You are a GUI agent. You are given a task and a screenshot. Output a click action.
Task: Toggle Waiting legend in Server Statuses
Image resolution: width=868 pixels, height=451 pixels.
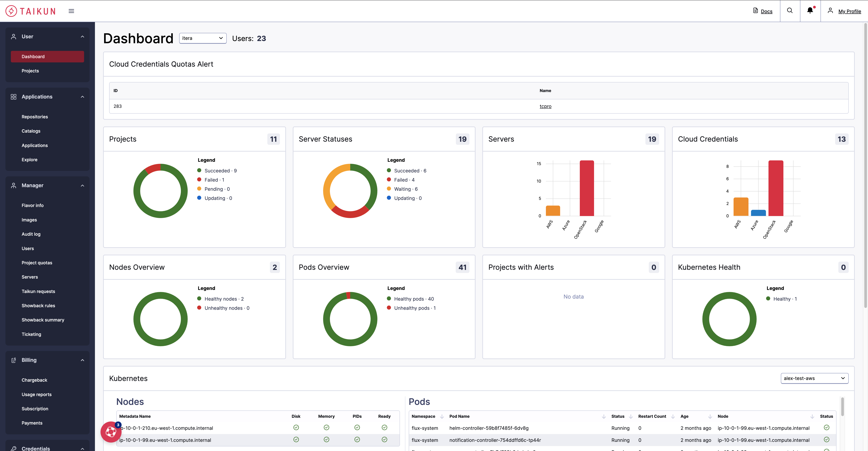[402, 189]
